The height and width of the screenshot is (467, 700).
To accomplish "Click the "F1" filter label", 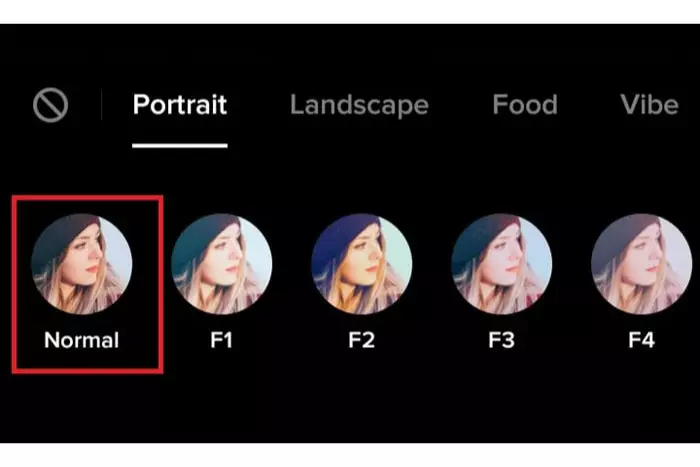I will click(x=221, y=340).
